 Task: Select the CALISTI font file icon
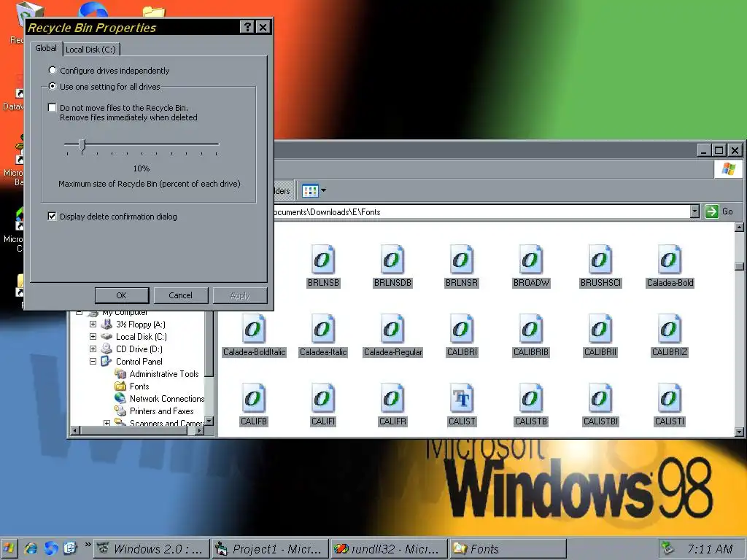pos(670,398)
